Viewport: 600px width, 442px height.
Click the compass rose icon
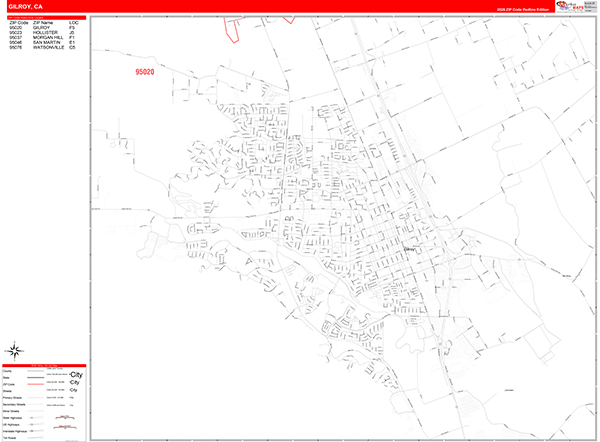(17, 350)
